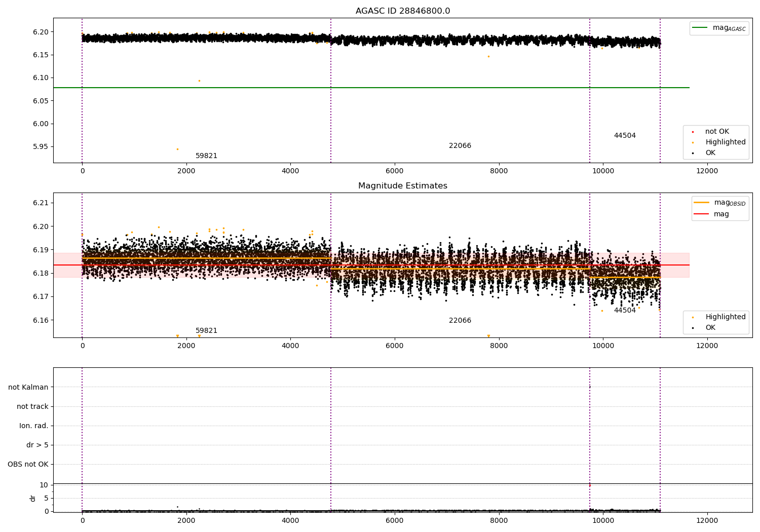Select the mag AGASC legend entry
The width and height of the screenshot is (760, 532).
(719, 28)
